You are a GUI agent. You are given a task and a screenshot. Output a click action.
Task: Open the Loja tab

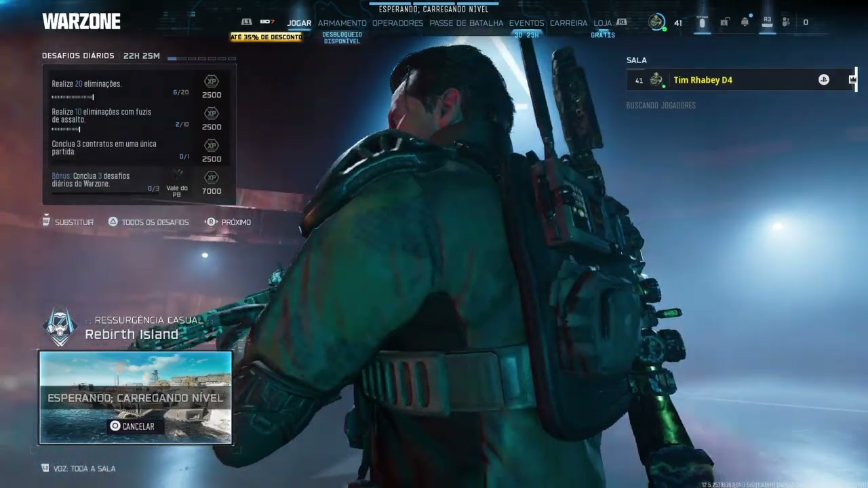pyautogui.click(x=602, y=23)
